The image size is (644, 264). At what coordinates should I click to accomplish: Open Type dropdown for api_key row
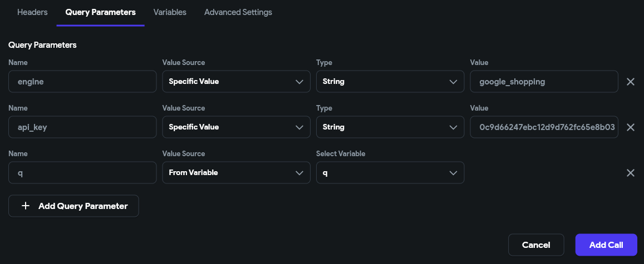click(x=390, y=127)
